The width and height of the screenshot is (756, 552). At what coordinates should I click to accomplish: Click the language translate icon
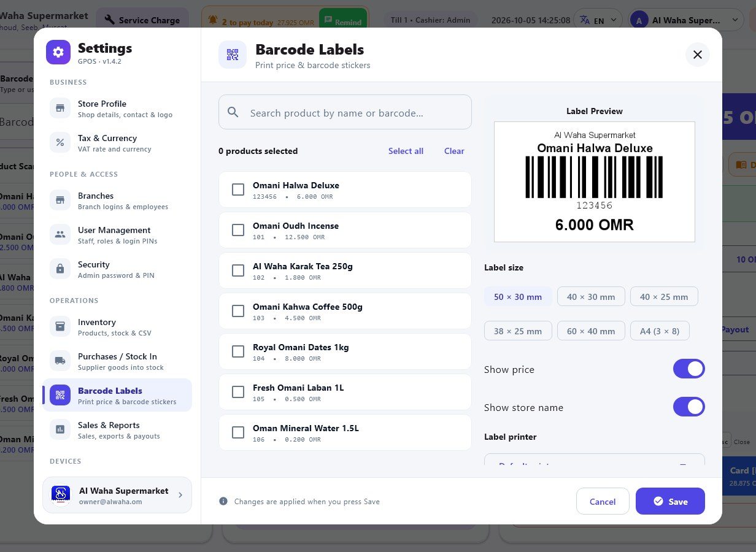[x=585, y=20]
